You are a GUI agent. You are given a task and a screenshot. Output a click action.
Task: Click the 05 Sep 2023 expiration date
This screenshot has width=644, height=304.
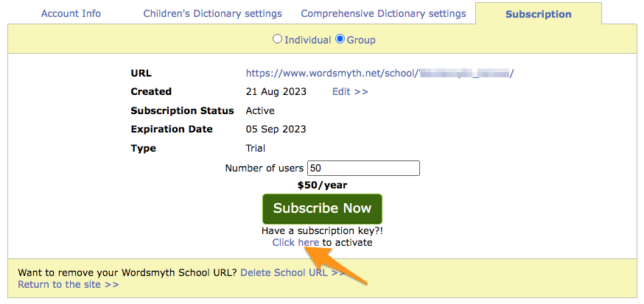276,130
